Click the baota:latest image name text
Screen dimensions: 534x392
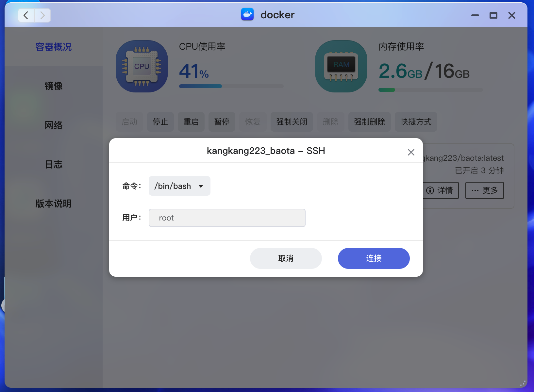pyautogui.click(x=464, y=158)
